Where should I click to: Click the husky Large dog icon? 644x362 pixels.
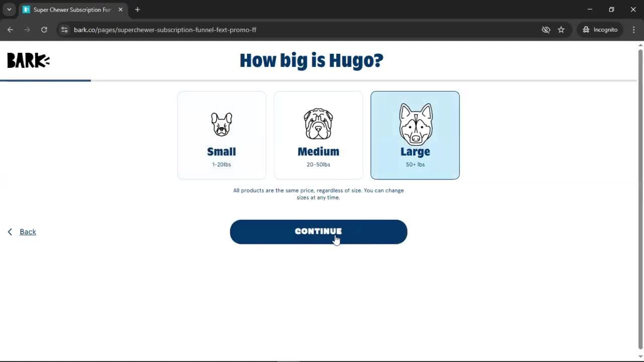pyautogui.click(x=416, y=124)
